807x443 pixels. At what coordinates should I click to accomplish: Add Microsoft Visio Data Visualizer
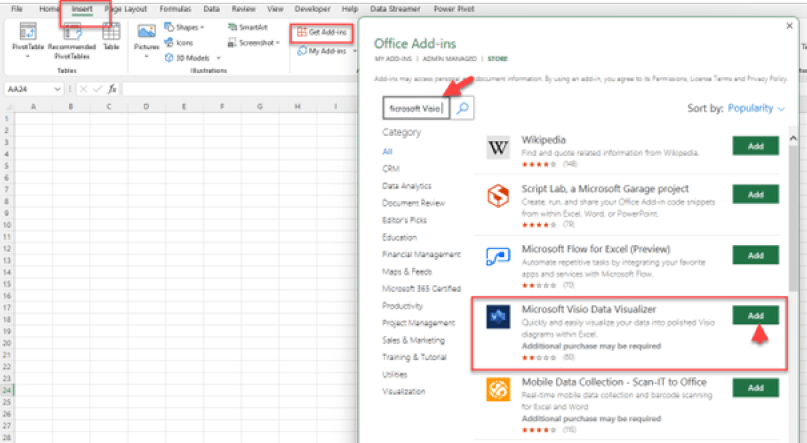pos(756,315)
